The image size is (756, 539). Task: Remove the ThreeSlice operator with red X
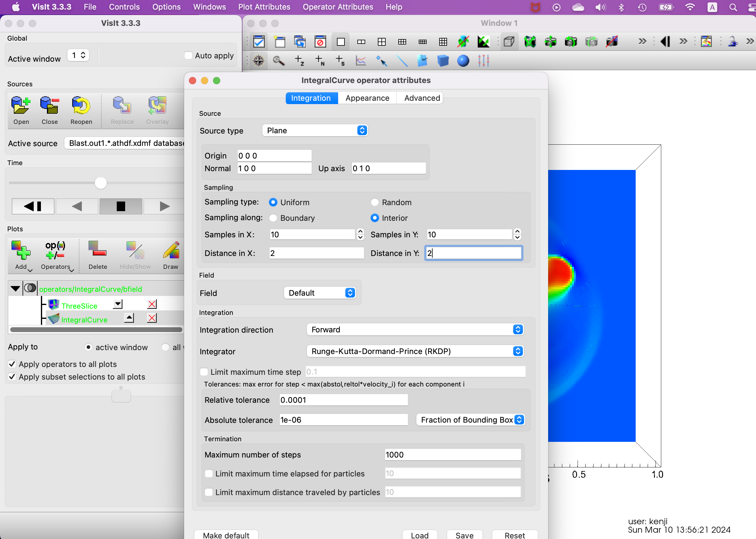point(152,304)
